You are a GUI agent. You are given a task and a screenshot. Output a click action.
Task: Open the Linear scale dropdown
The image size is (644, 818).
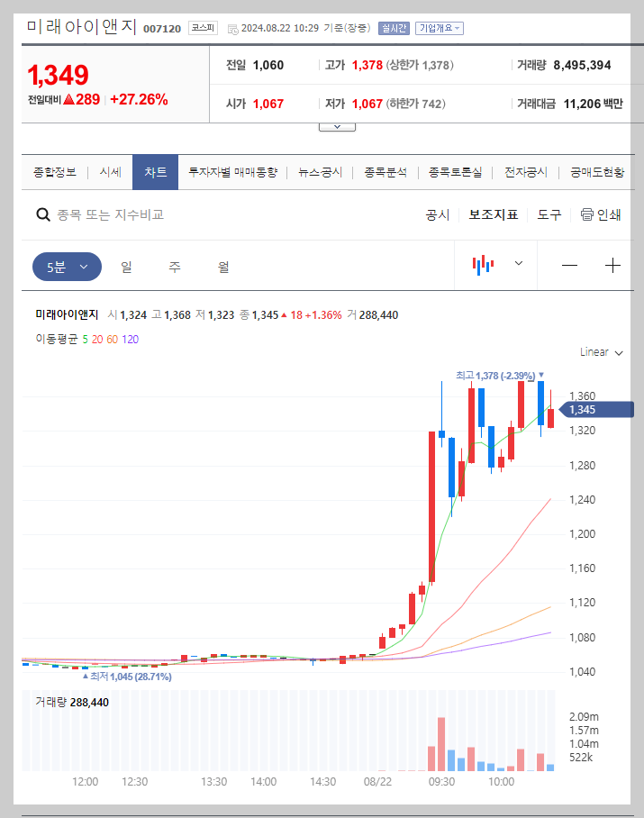click(600, 352)
